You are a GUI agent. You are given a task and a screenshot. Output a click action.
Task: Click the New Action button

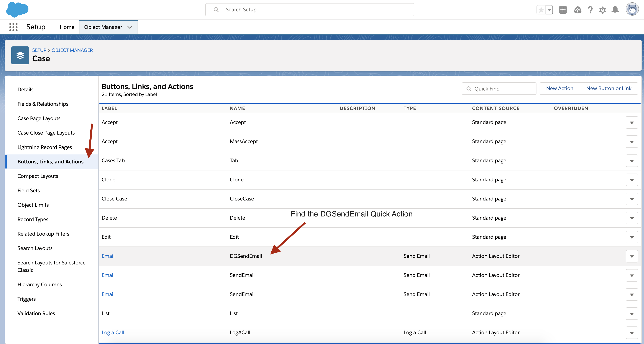point(559,88)
